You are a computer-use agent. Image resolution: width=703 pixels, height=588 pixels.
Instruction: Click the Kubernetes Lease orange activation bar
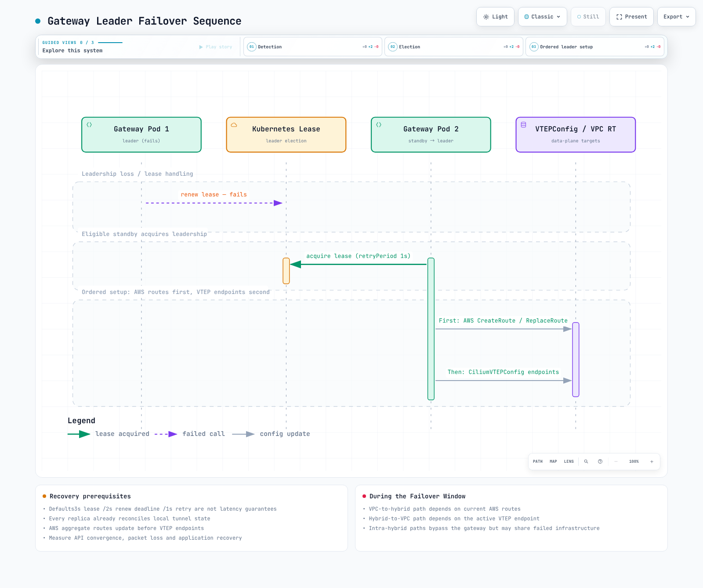click(x=286, y=271)
